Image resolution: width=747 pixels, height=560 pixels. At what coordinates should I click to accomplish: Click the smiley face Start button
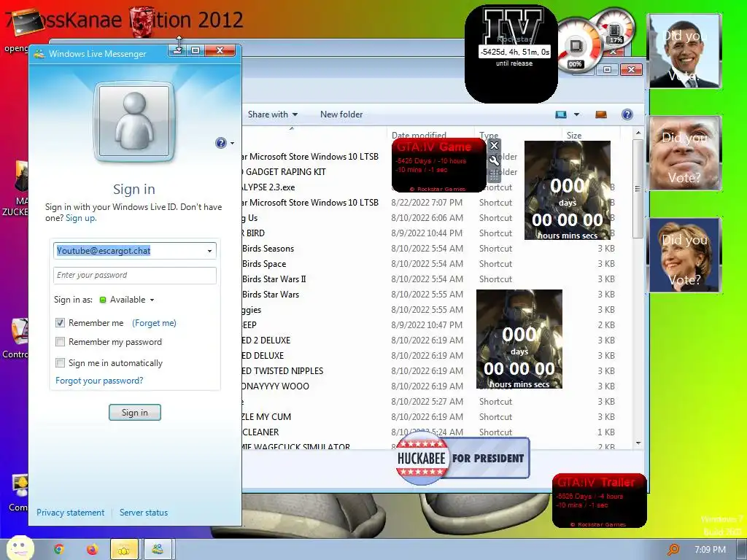click(x=20, y=548)
